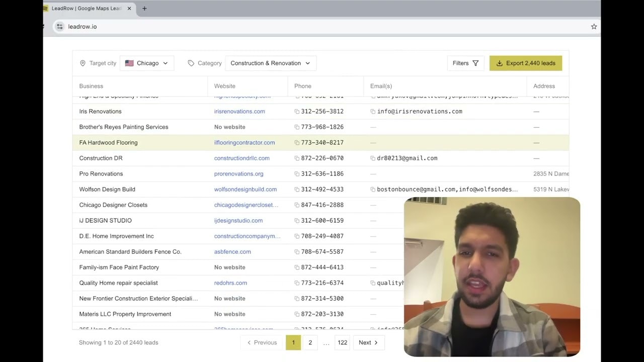Open ilflooringcontractor.com website link
Viewport: 644px width, 362px height.
click(245, 143)
